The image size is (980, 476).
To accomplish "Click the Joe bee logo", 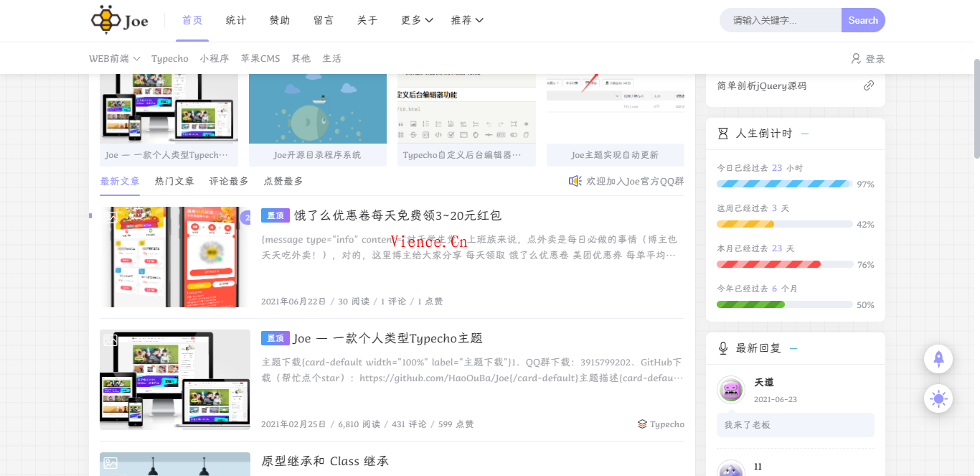I will coord(120,20).
